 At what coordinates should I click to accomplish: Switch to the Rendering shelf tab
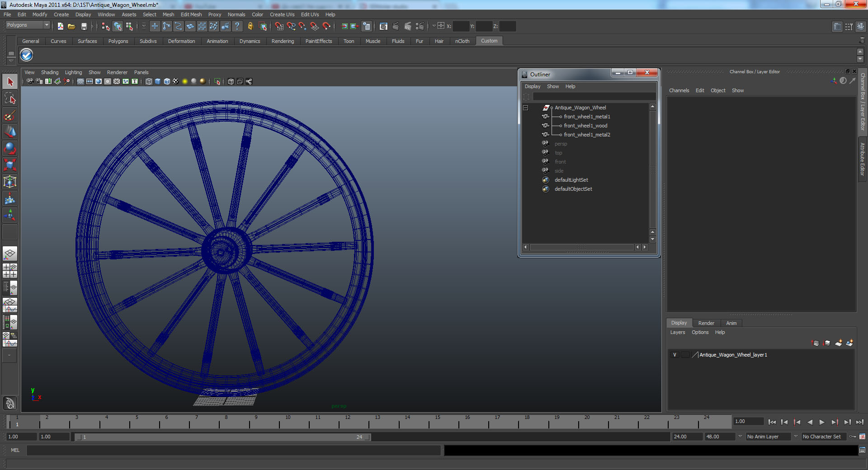[283, 41]
